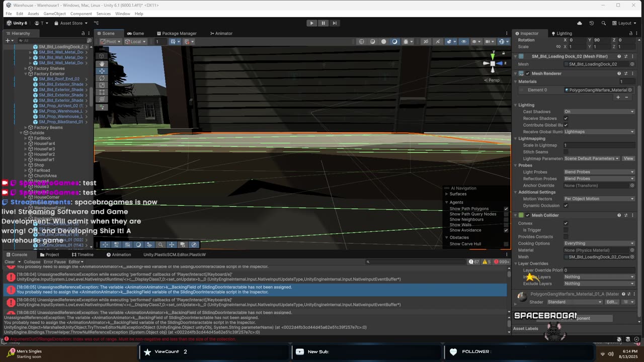
Task: Click the console Collapse button
Action: pyautogui.click(x=32, y=262)
